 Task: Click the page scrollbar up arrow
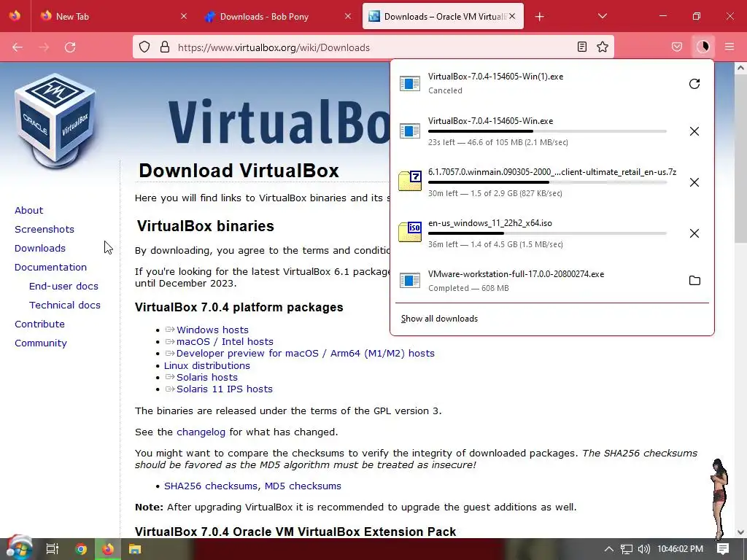pyautogui.click(x=740, y=68)
